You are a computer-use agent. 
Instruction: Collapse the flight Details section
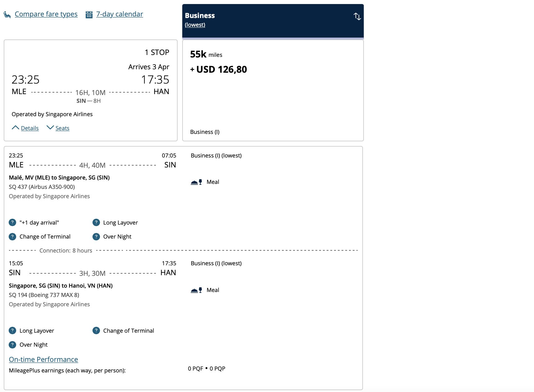pos(25,128)
